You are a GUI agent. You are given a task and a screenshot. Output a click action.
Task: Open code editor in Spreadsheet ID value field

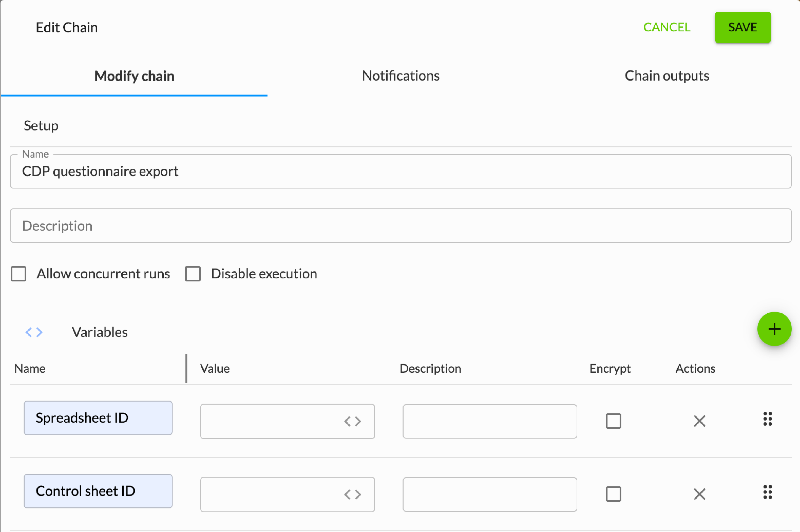pyautogui.click(x=352, y=421)
